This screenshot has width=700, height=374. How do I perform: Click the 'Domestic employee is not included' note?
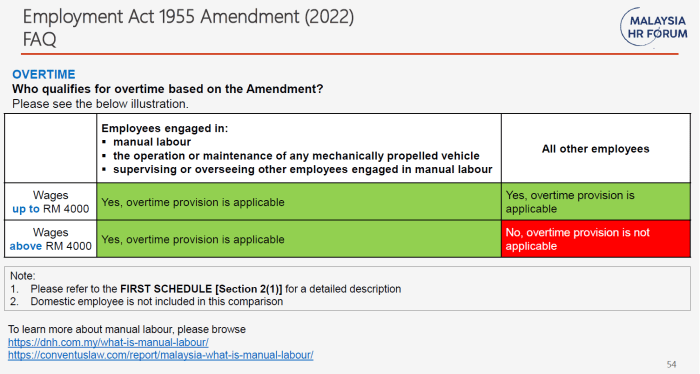click(x=157, y=301)
